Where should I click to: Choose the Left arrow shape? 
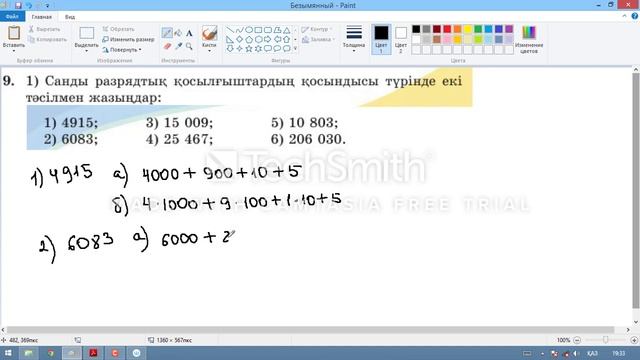coord(277,40)
